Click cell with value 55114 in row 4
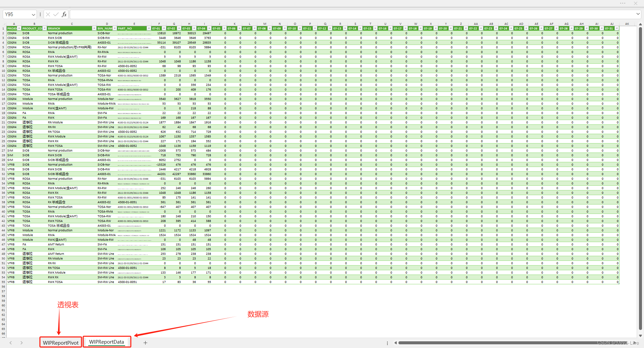Viewport: 644px width, 348px height. 159,43
